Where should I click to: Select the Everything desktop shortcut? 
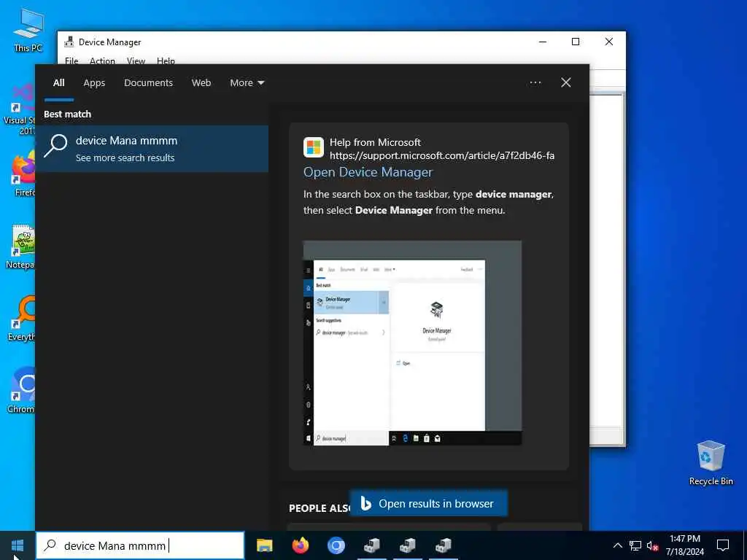[21, 318]
